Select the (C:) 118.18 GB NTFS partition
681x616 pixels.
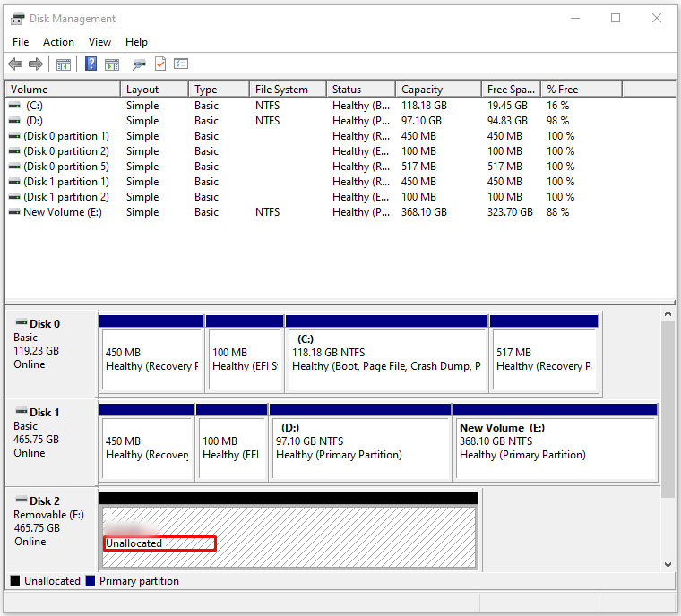[x=386, y=358]
